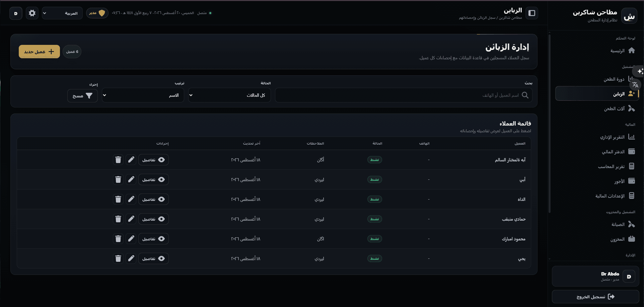
Task: Edit customer آبه لمختار السالم pencil icon
Action: tap(131, 160)
